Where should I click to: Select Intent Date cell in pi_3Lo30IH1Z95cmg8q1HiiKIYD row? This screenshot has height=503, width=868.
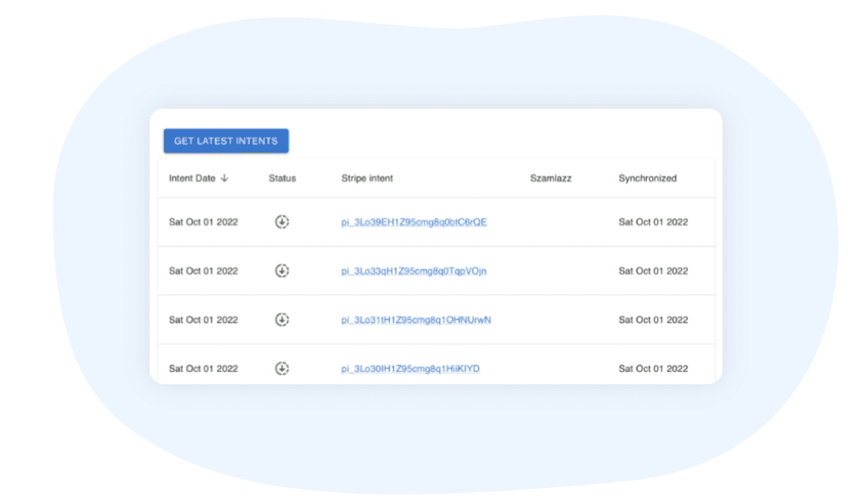[203, 369]
